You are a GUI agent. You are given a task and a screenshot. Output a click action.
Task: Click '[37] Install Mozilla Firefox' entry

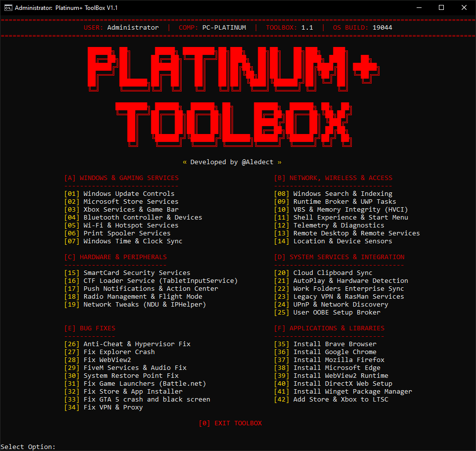[x=329, y=360]
